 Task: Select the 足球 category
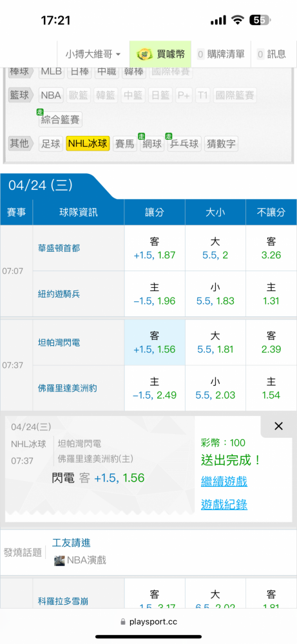point(51,144)
